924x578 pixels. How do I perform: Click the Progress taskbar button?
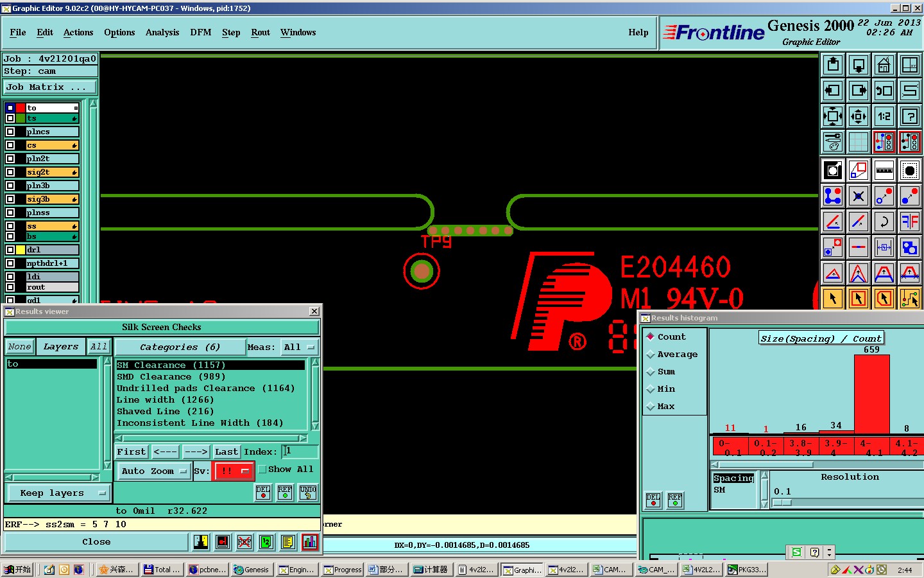(x=343, y=570)
